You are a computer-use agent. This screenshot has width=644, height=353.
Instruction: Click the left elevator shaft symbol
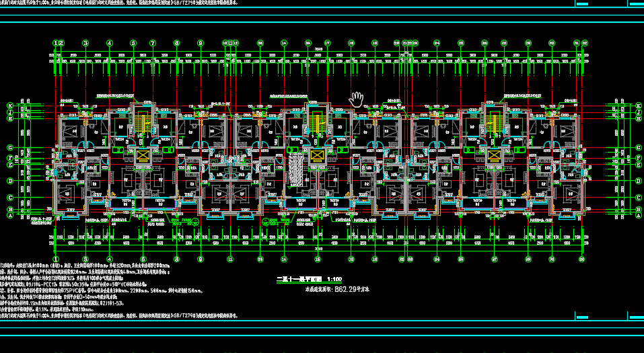pyautogui.click(x=143, y=156)
